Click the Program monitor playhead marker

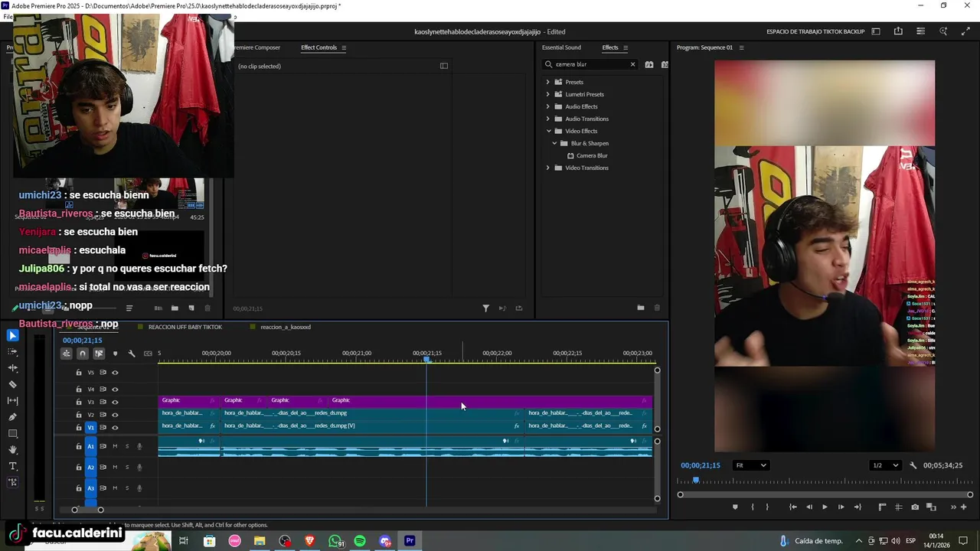point(696,480)
